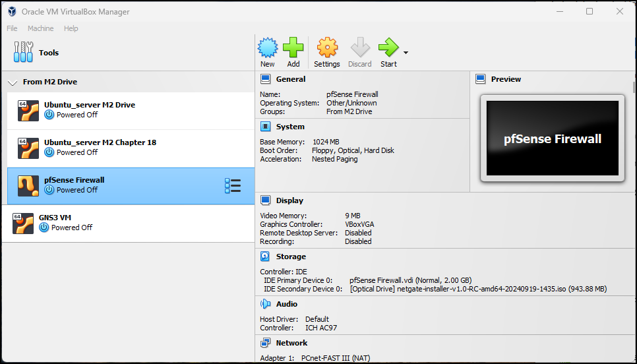Select the Ubuntu_server M2 Drive machine
The width and height of the screenshot is (637, 364).
point(131,111)
